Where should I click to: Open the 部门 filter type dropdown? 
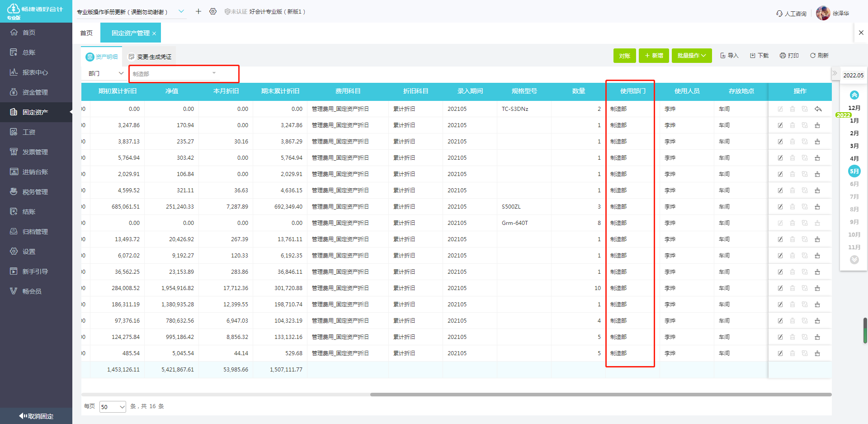tap(106, 73)
